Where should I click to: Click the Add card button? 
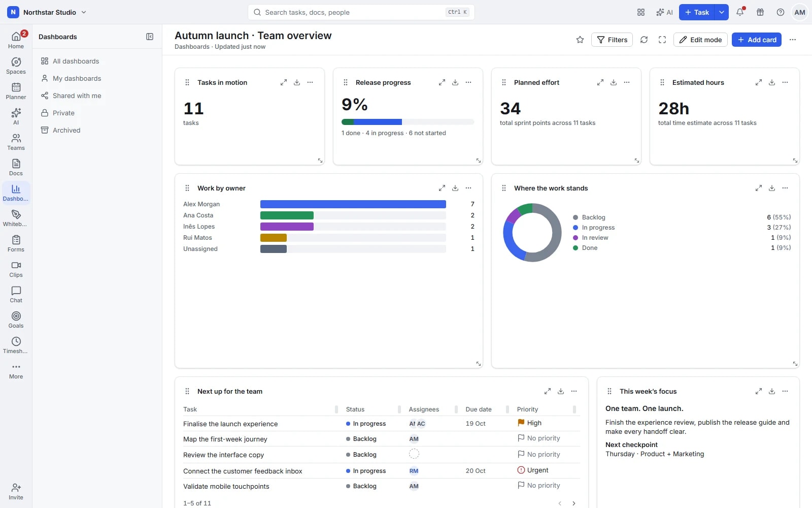[x=757, y=40]
